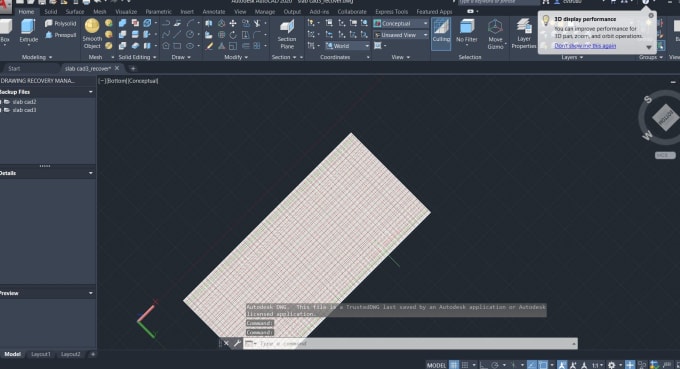Collapse the Backup Files panel
This screenshot has height=369, width=680.
(91, 92)
